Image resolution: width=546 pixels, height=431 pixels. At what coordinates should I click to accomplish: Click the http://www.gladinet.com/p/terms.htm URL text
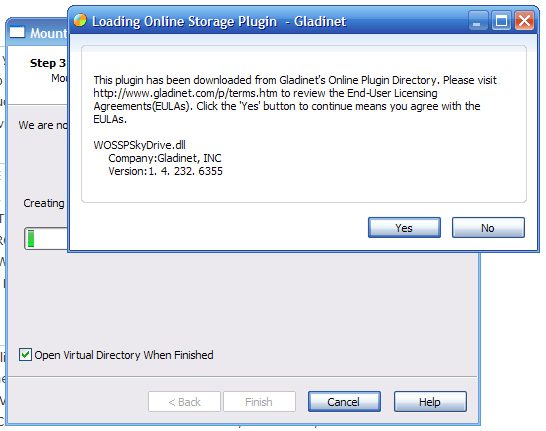point(186,93)
